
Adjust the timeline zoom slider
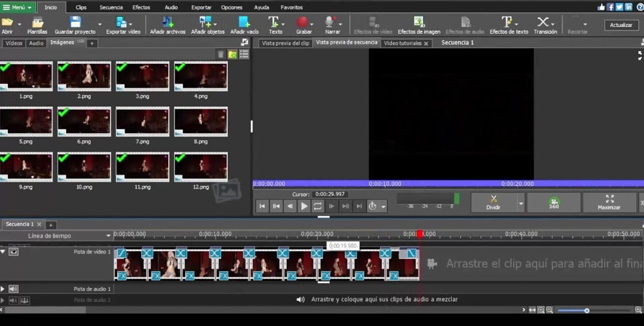[587, 310]
